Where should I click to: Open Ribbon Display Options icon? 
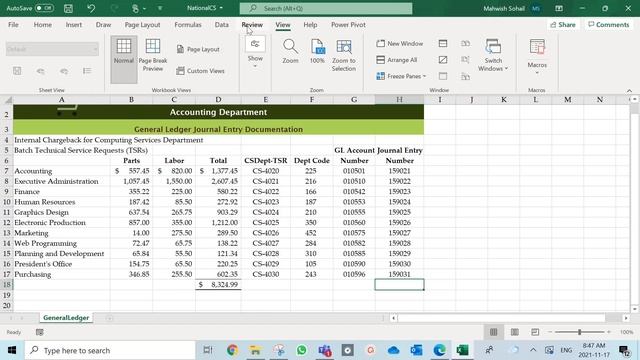click(559, 8)
